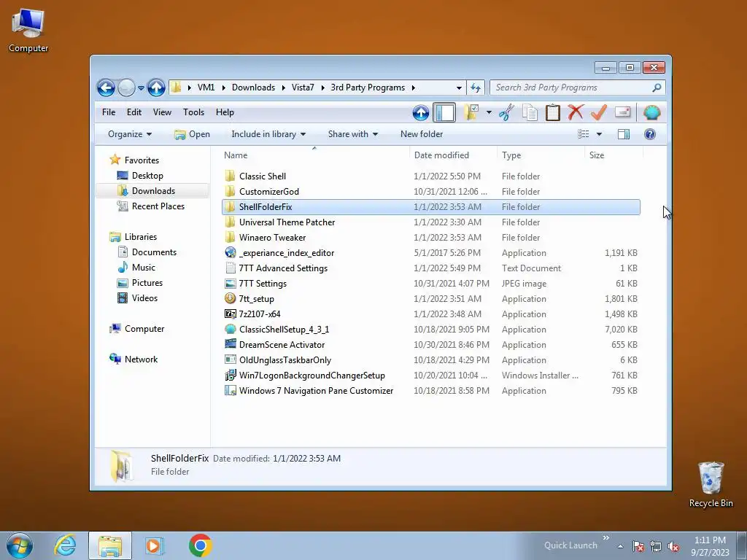Screen dimensions: 747x560
Task: Click the New folder button
Action: (422, 134)
